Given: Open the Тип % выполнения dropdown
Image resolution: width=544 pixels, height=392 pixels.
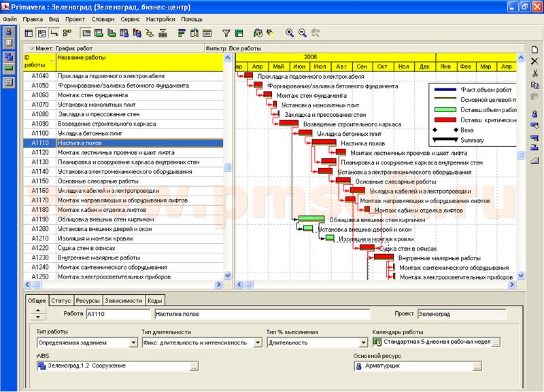Looking at the screenshot, I should click(363, 343).
